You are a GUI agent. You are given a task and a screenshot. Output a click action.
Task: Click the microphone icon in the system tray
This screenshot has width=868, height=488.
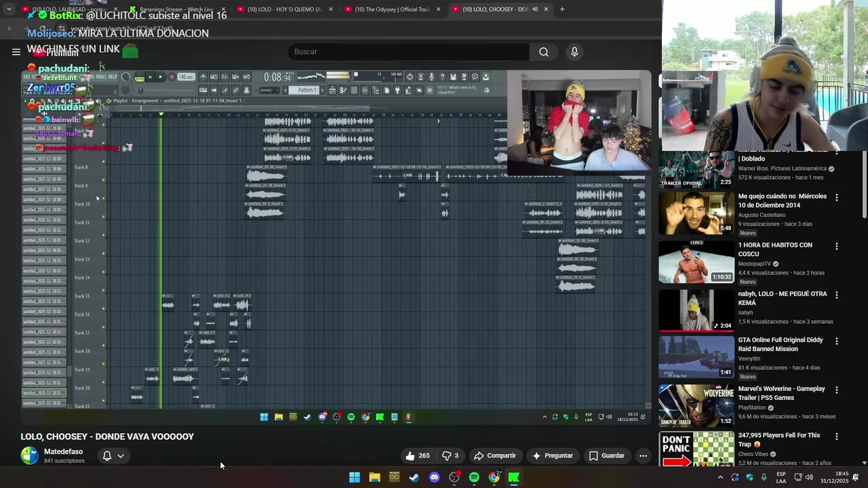tap(764, 477)
